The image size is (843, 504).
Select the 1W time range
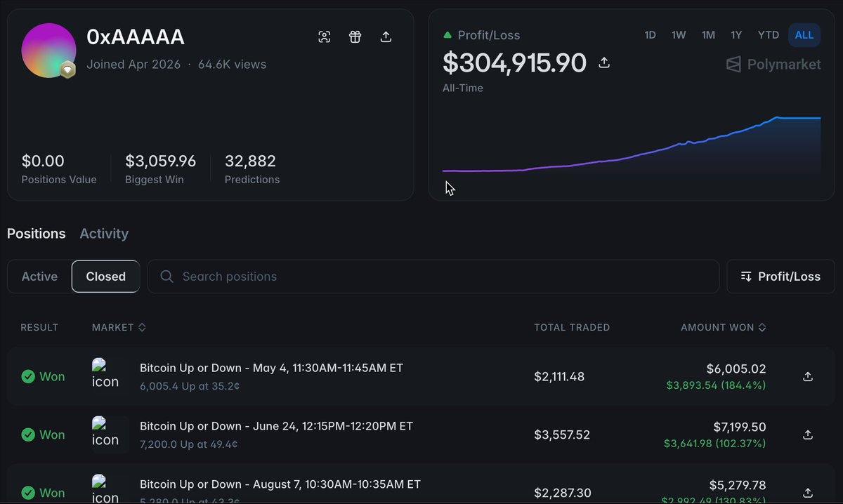tap(679, 35)
